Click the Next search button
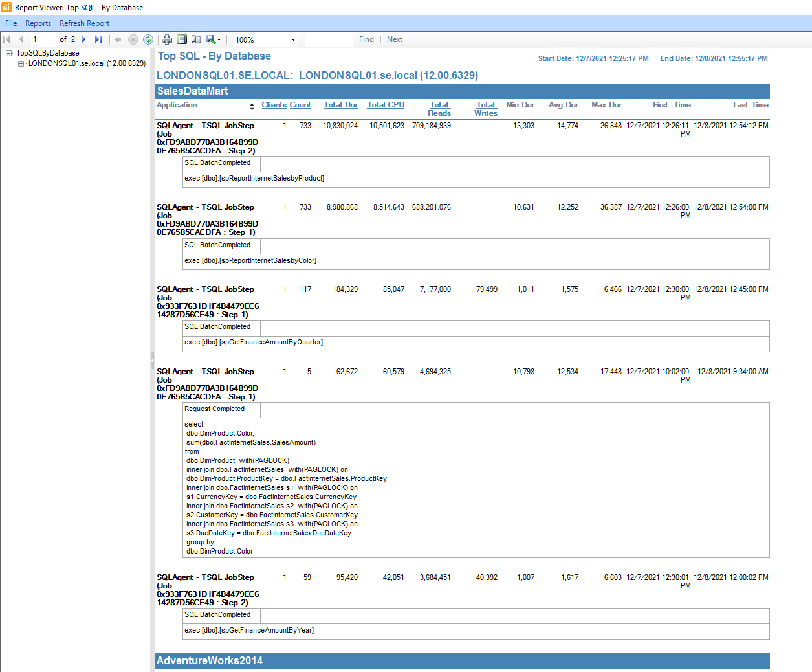812x672 pixels. pyautogui.click(x=395, y=39)
